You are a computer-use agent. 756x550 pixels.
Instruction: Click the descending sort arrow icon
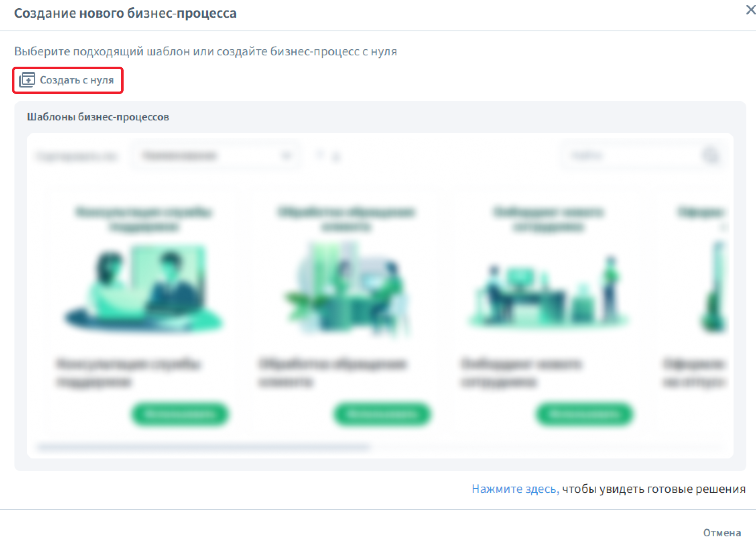click(336, 157)
